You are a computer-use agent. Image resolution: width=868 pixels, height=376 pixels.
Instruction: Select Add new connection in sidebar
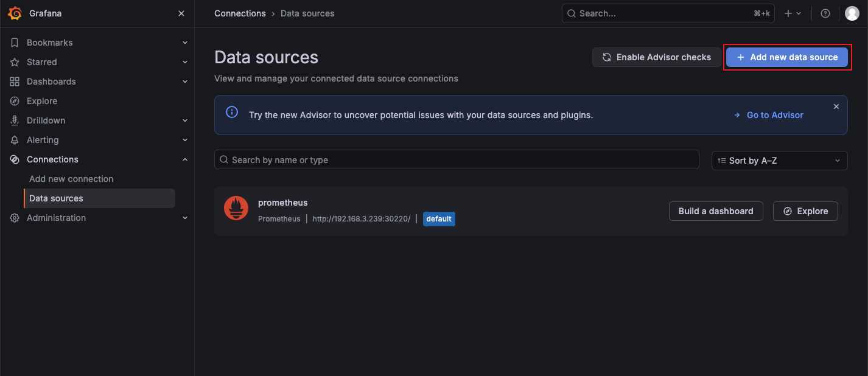(x=71, y=179)
